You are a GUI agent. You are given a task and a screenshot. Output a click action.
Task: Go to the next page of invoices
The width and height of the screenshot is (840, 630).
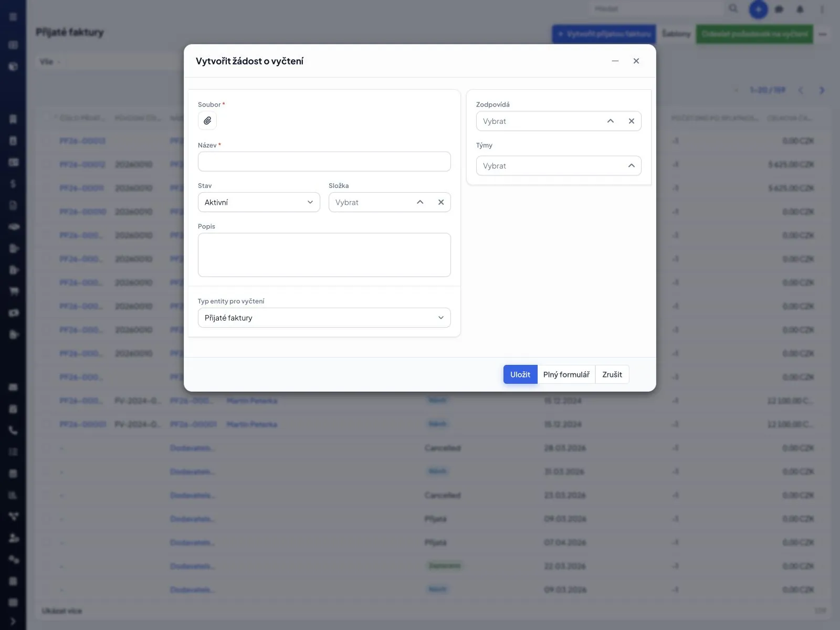[822, 90]
